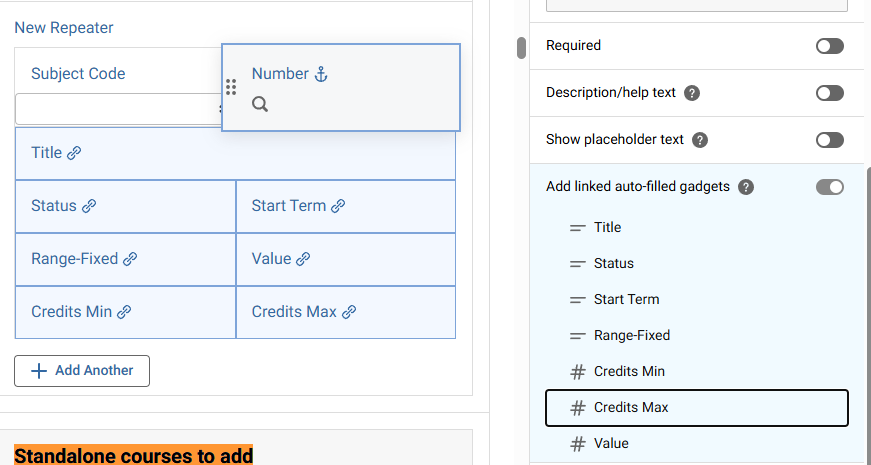Click help icon beside Show placeholder text
871x465 pixels.
[x=700, y=140]
